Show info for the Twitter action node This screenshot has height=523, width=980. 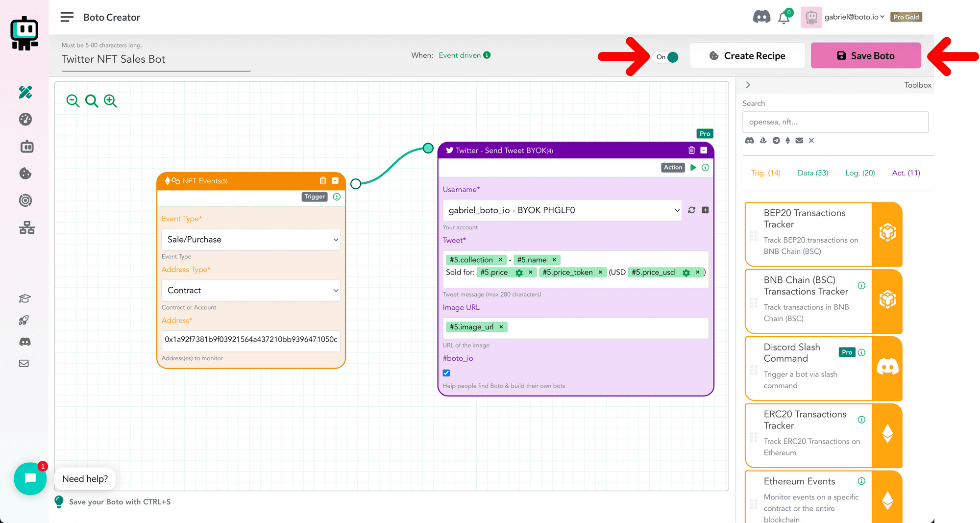pos(706,168)
